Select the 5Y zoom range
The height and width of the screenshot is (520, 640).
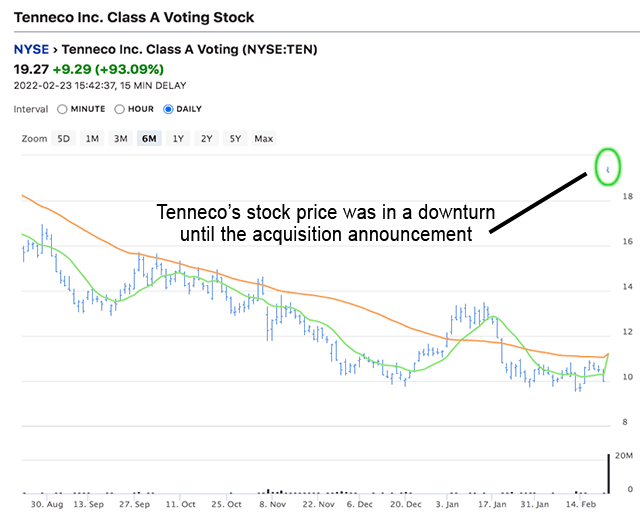(x=235, y=139)
